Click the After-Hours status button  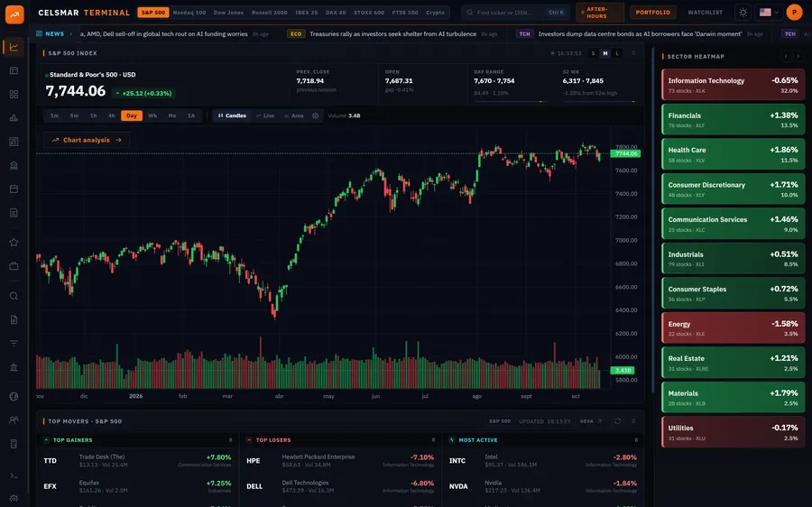(600, 13)
